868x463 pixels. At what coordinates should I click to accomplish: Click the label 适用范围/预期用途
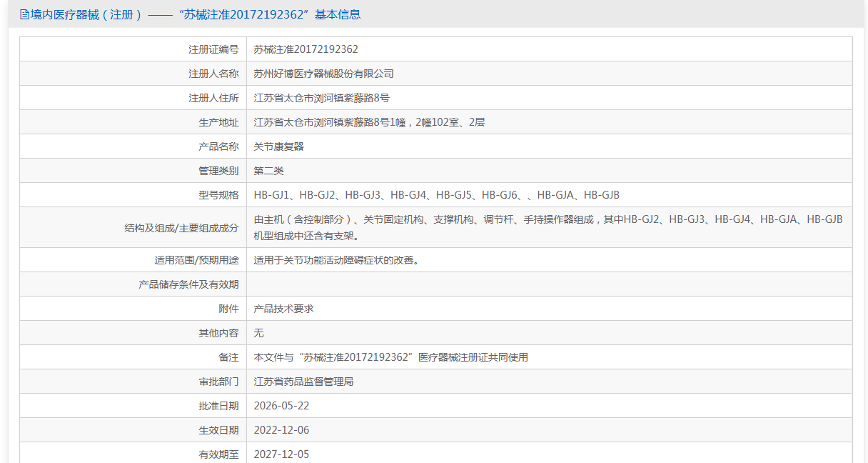pyautogui.click(x=197, y=260)
